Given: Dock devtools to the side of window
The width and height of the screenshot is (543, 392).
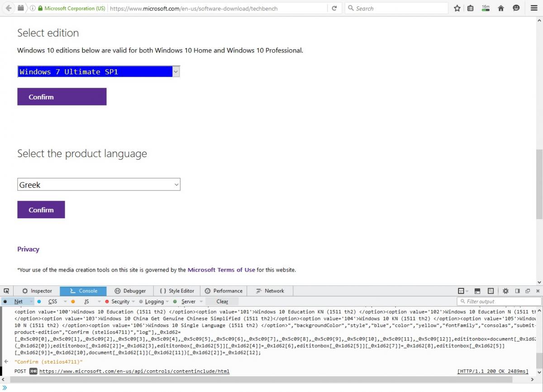Looking at the screenshot, I should click(x=517, y=291).
